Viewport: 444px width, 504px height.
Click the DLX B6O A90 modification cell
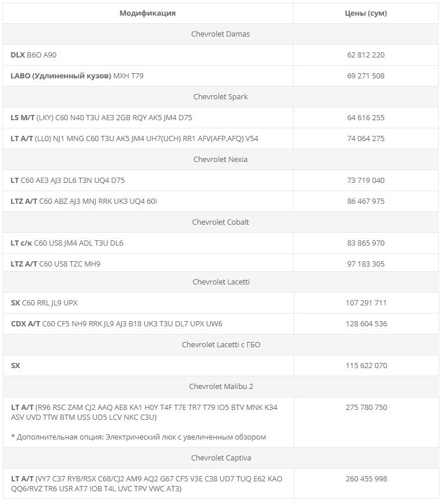tap(34, 55)
